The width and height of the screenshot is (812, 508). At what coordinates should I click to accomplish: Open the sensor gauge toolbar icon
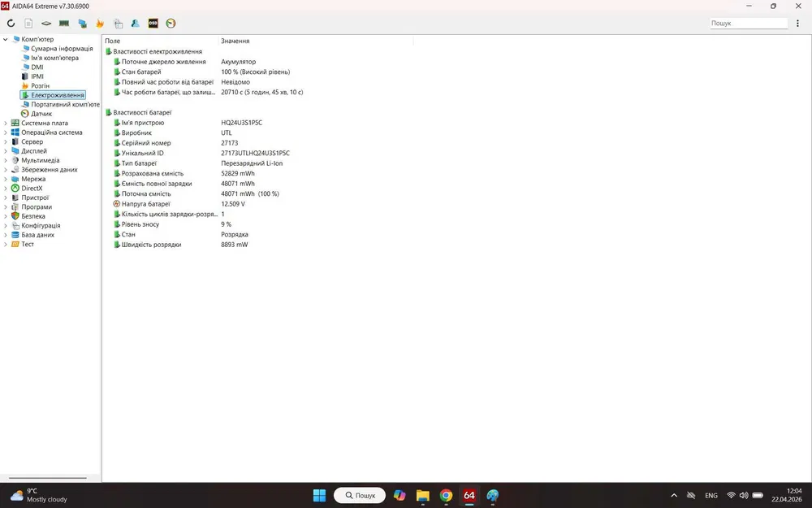[x=171, y=24]
